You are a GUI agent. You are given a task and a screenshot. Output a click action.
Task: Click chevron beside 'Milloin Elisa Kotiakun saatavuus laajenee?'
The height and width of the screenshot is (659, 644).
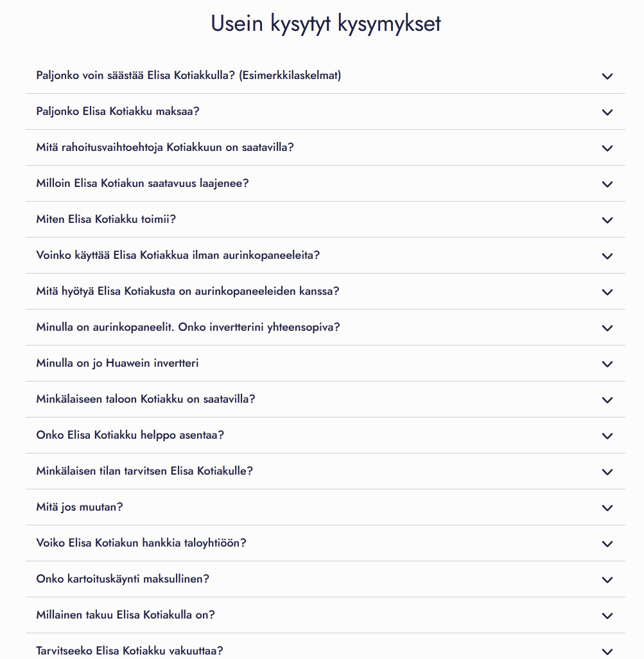click(607, 184)
